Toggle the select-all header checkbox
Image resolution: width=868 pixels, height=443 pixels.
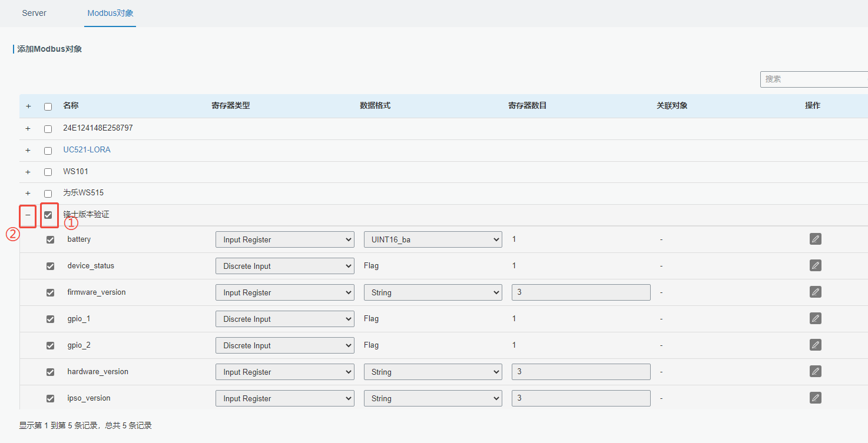point(48,106)
